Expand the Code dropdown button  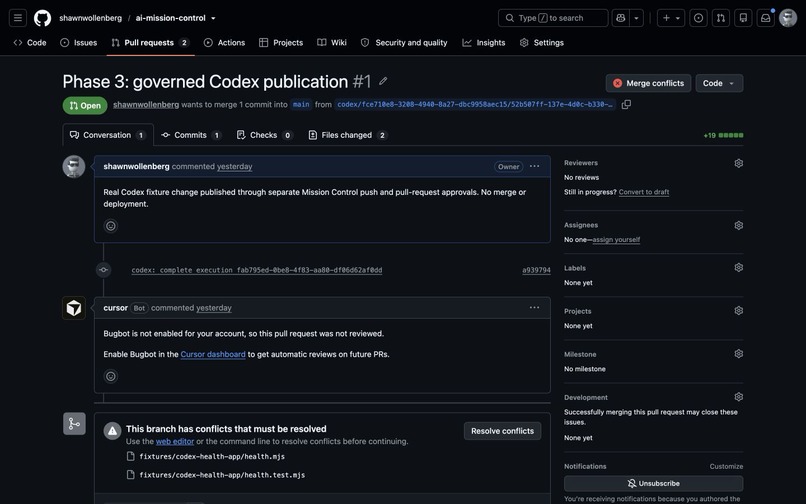coord(719,83)
